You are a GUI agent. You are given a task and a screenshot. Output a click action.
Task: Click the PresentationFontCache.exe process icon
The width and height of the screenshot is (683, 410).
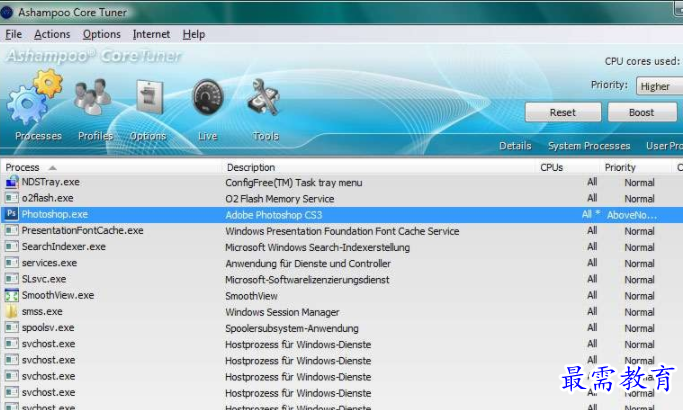(x=12, y=230)
